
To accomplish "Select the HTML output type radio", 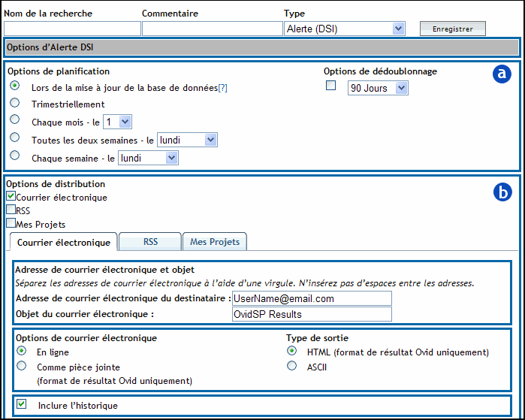I will click(x=291, y=351).
